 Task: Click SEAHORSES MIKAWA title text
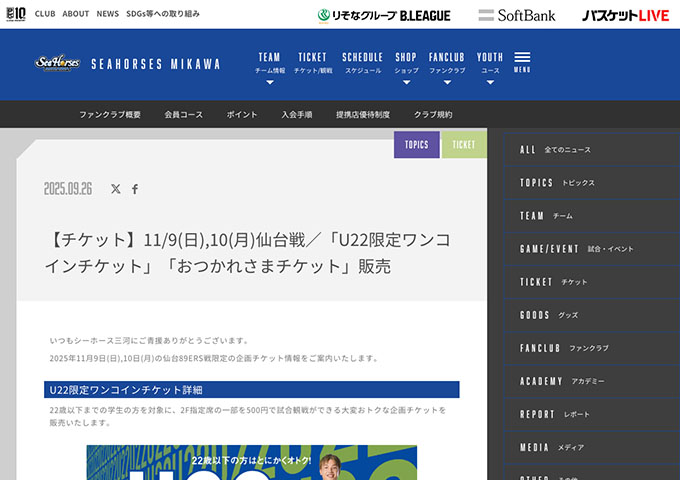(x=156, y=64)
